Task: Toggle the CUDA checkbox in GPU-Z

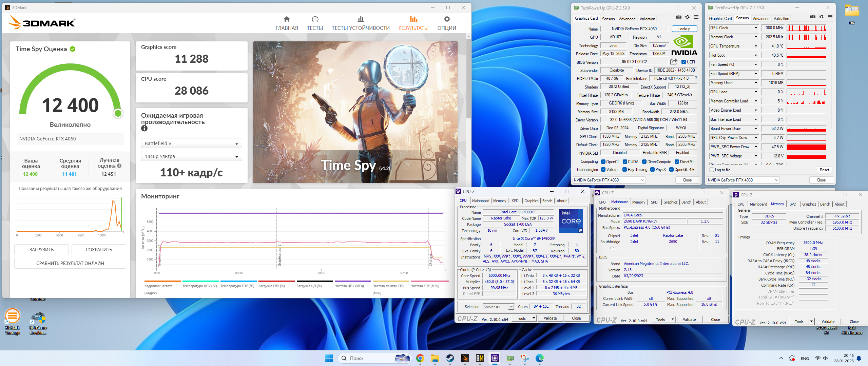Action: (625, 162)
